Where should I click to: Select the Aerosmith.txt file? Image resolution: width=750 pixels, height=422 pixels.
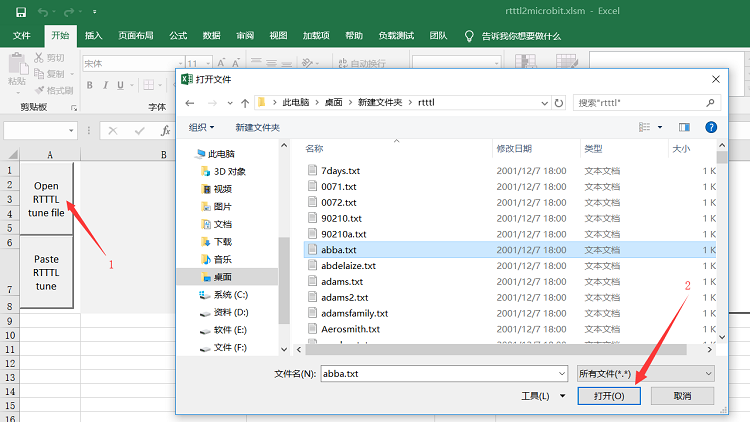[350, 329]
